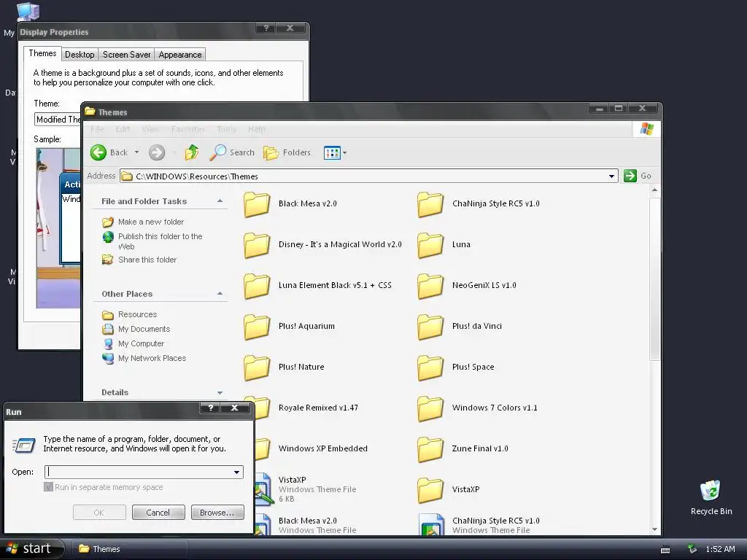Select the Plus! Space folder icon
Image resolution: width=747 pixels, height=560 pixels.
430,367
